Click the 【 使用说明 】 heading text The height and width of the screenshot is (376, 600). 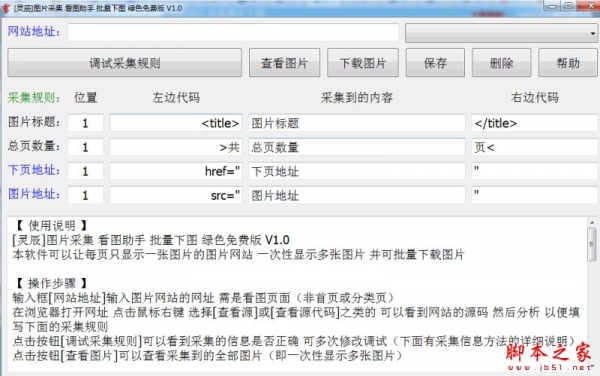(51, 226)
